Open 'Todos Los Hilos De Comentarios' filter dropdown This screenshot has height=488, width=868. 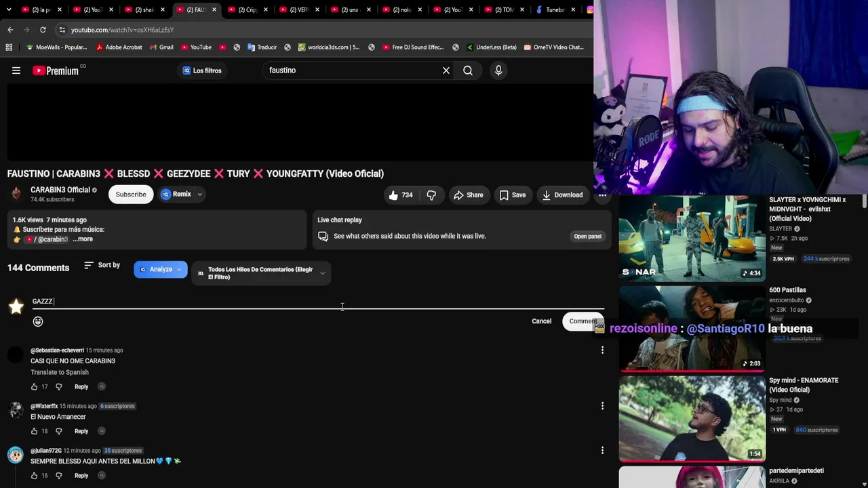click(261, 273)
